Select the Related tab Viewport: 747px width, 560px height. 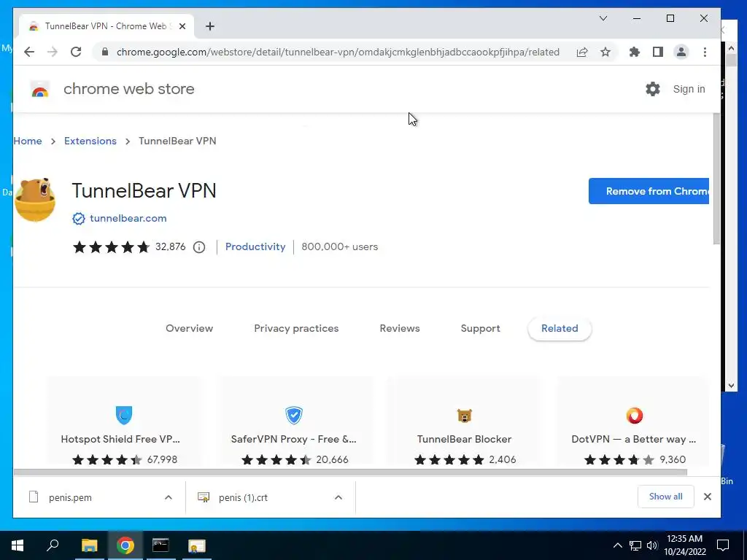(x=560, y=328)
